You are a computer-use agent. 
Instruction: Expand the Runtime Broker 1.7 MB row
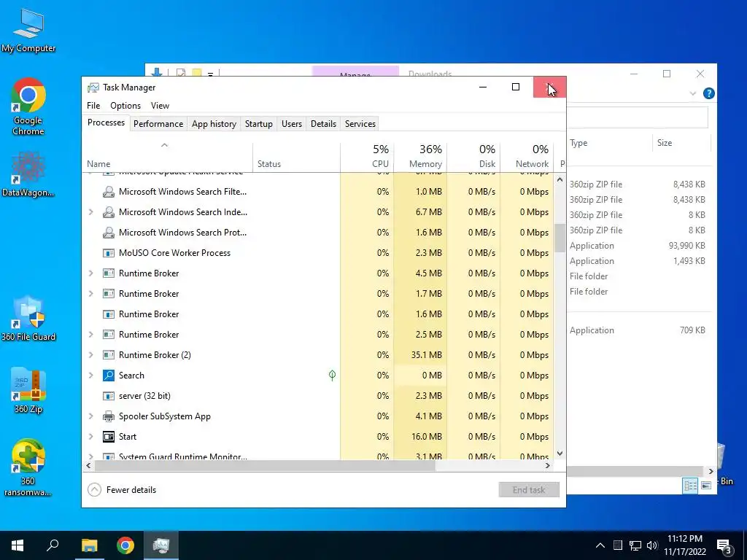coord(91,294)
